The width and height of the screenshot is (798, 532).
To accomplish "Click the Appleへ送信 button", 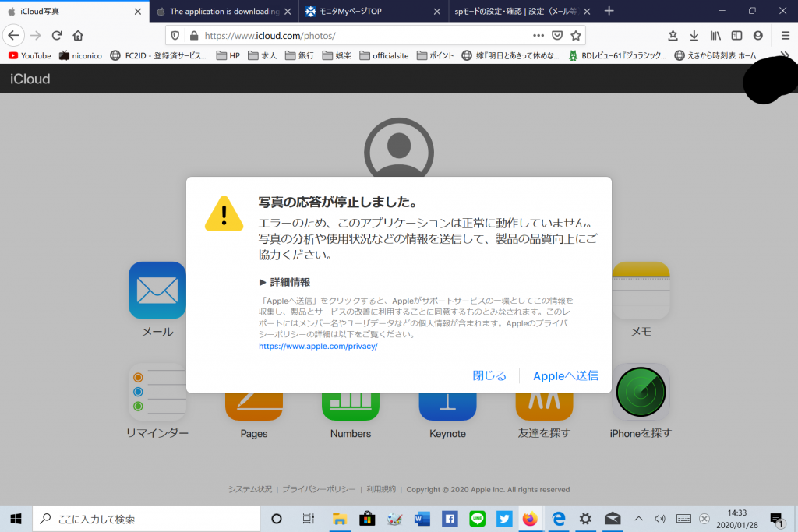I will coord(566,375).
